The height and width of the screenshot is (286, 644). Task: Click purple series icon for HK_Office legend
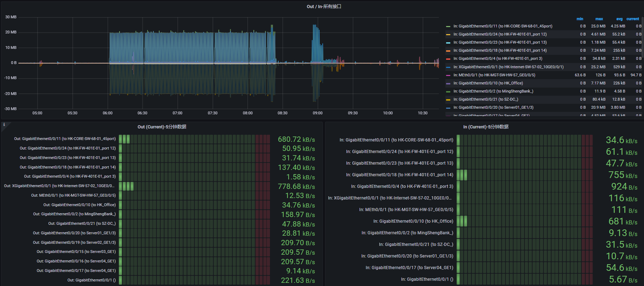pos(448,83)
